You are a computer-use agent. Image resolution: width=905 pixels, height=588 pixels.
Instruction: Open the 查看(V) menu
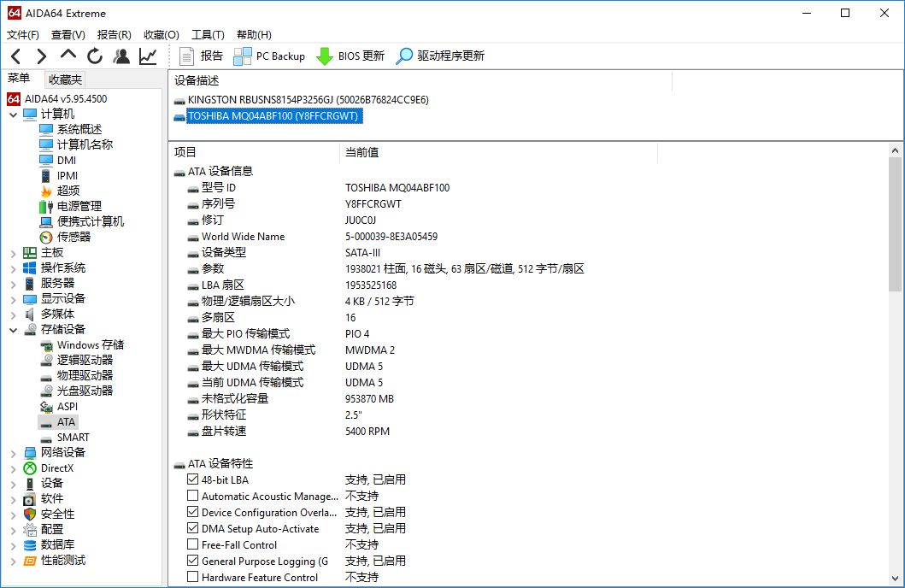point(68,35)
